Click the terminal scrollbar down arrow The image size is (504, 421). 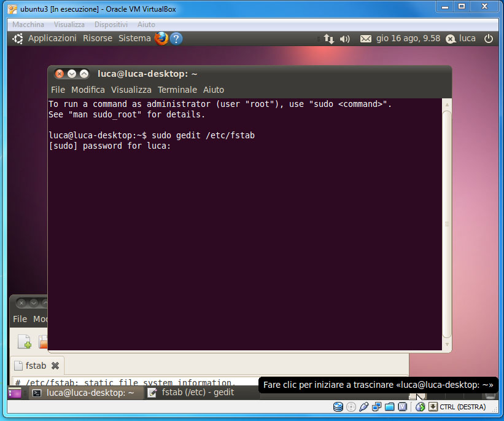click(447, 344)
